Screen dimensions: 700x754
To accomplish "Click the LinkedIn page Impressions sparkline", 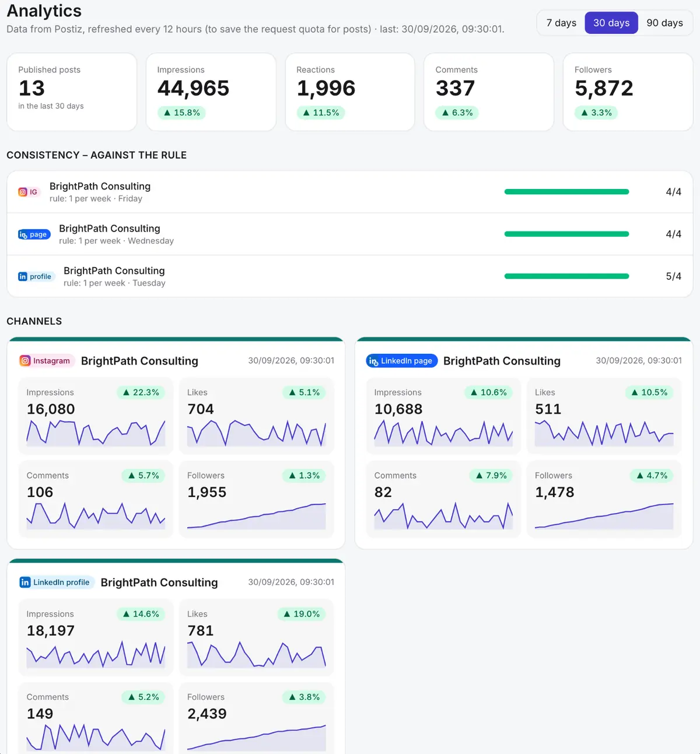I will [443, 433].
